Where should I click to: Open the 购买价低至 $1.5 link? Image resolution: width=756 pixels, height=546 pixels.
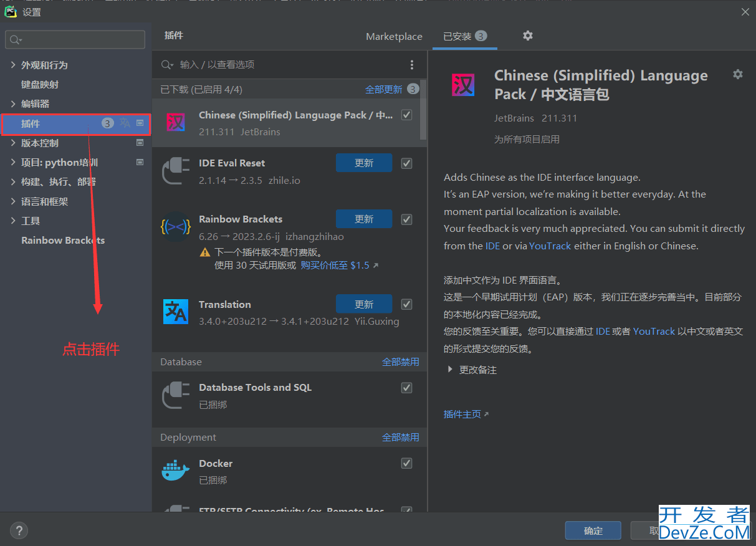339,265
